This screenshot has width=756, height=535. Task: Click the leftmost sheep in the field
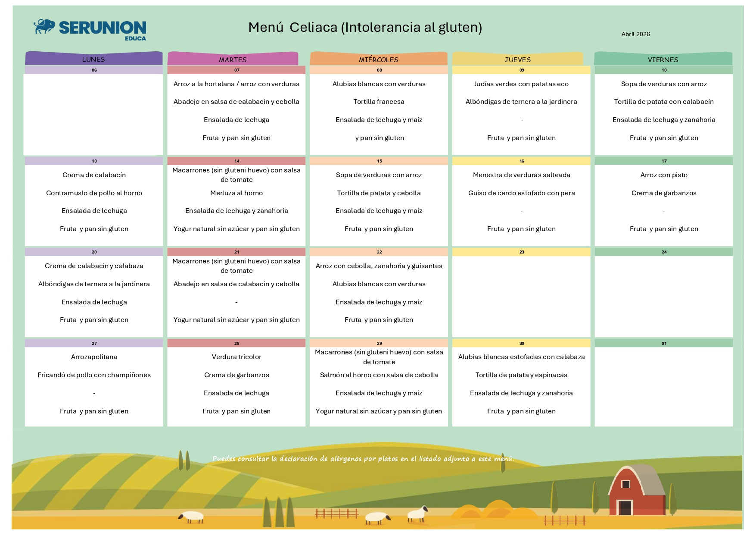pyautogui.click(x=192, y=516)
